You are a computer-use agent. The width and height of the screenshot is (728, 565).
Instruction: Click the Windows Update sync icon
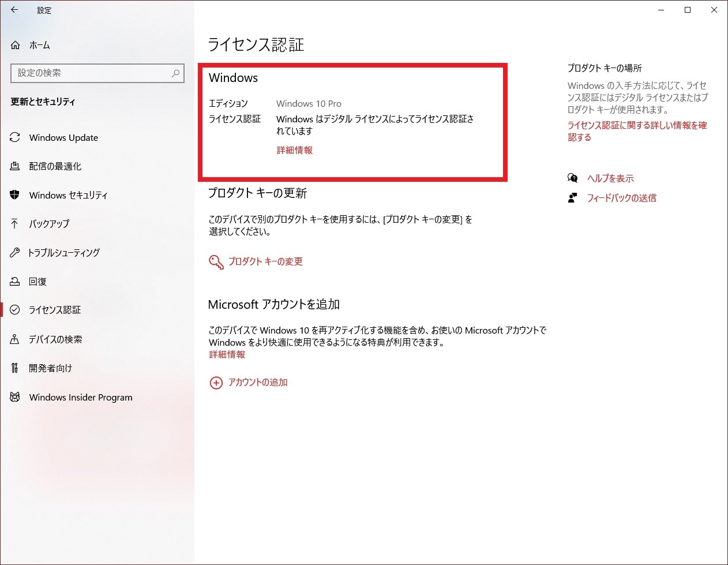click(x=15, y=137)
